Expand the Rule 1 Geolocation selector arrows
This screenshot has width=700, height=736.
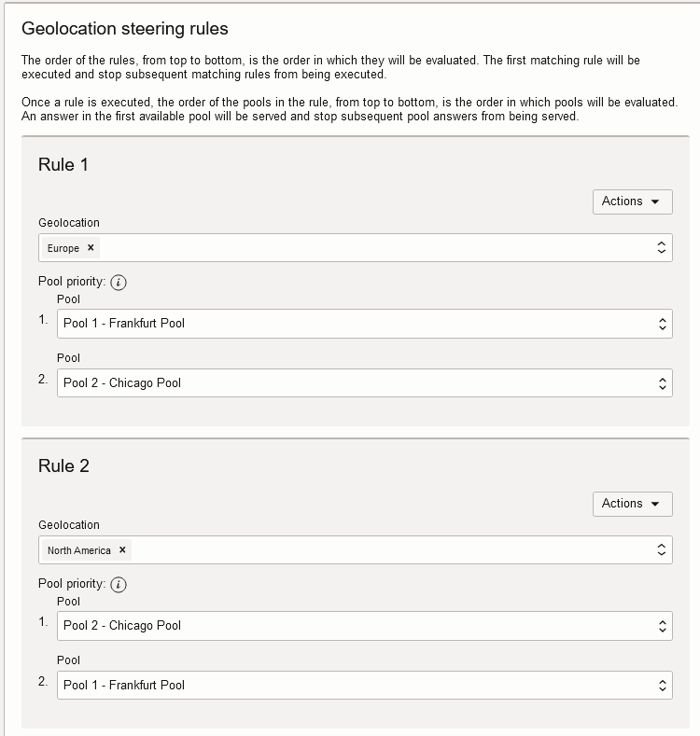(661, 248)
